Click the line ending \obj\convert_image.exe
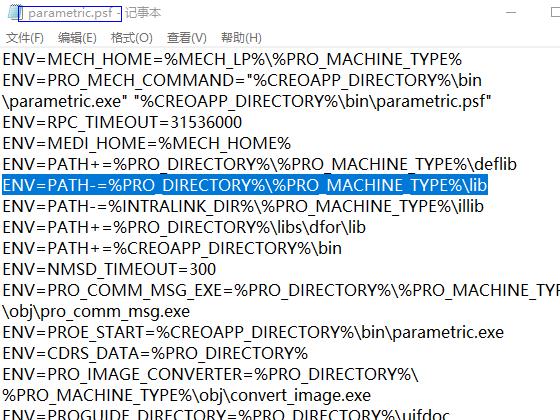 [187, 396]
